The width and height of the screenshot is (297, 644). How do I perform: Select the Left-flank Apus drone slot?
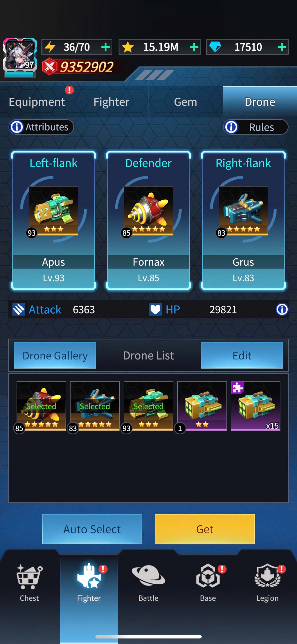pos(53,220)
